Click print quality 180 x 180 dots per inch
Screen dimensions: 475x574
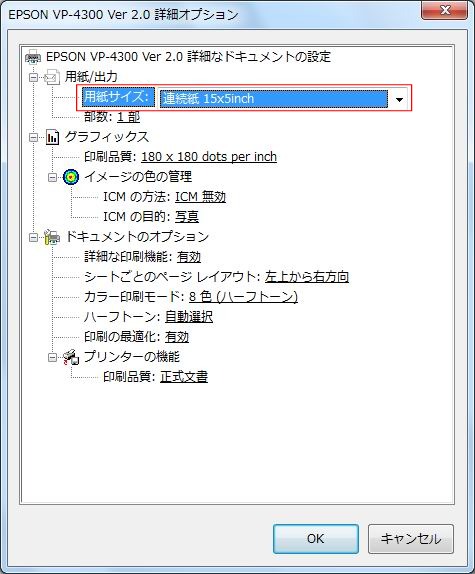pyautogui.click(x=209, y=157)
